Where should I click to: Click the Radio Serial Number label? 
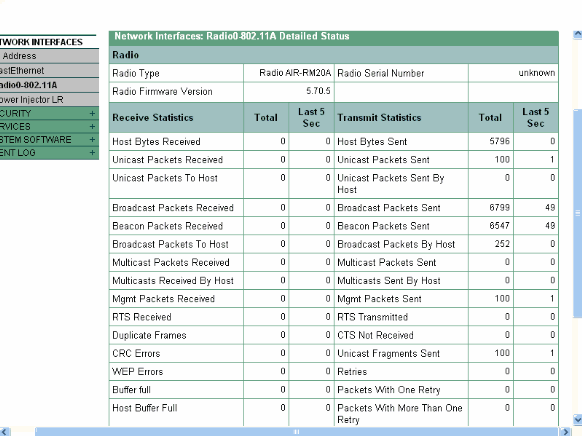tap(380, 73)
